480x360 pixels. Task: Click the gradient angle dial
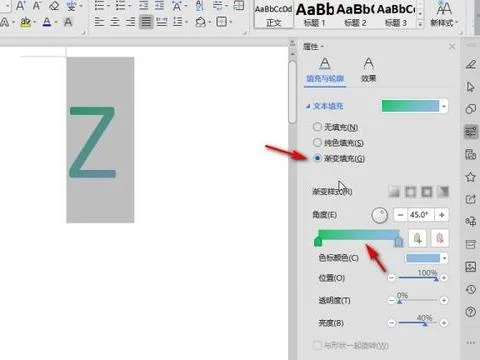point(379,215)
